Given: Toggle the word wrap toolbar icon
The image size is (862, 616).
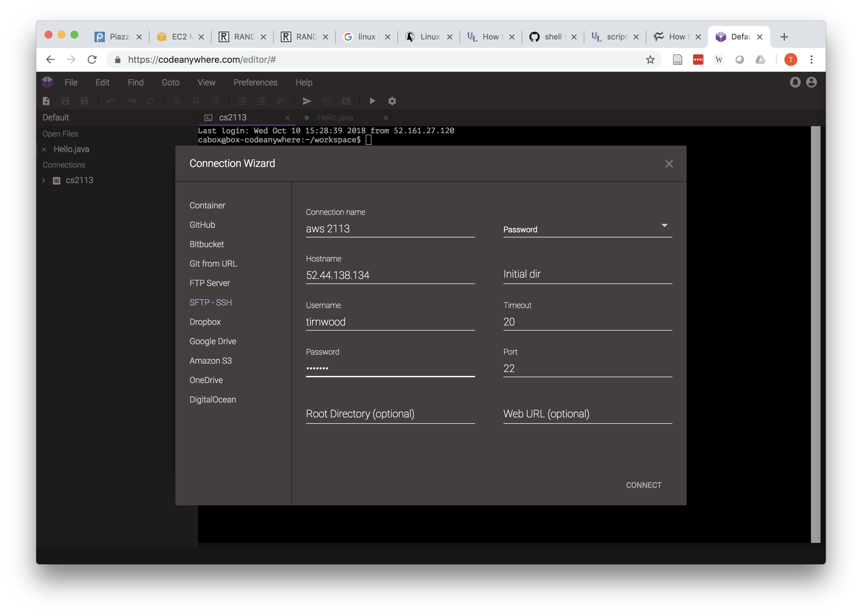Looking at the screenshot, I should [215, 101].
